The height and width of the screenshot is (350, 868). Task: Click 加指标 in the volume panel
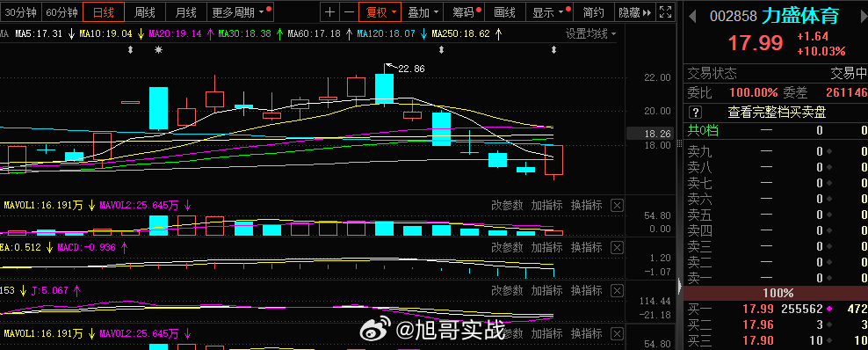547,206
